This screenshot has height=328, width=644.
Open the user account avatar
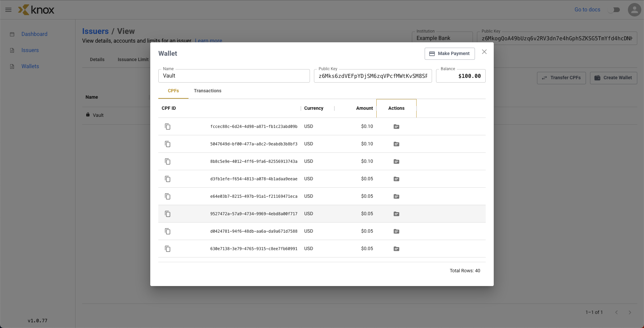(x=634, y=10)
